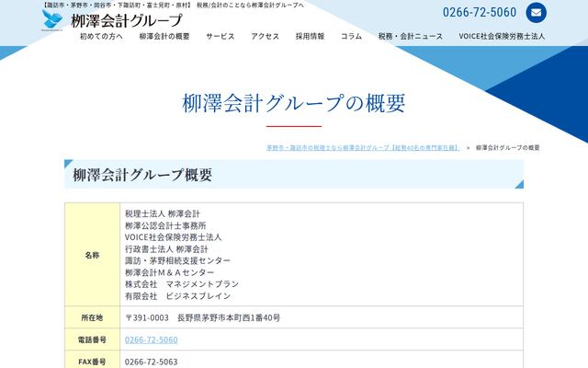
Task: Select the text 柳澤公認会計士事務所
Action: point(165,225)
